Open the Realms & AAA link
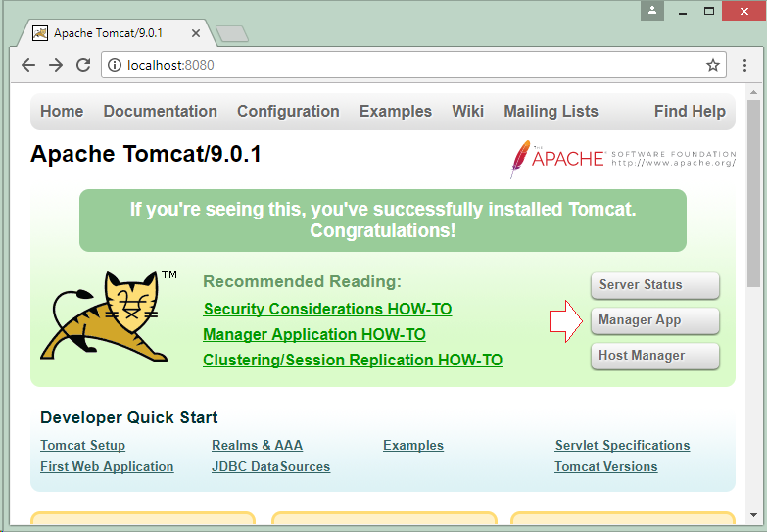 pyautogui.click(x=257, y=445)
